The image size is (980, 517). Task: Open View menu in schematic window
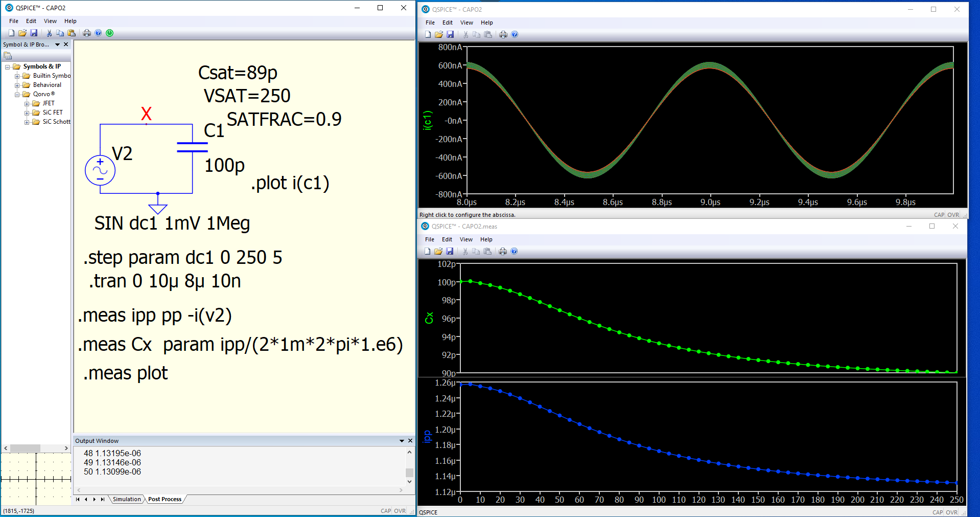coord(50,21)
